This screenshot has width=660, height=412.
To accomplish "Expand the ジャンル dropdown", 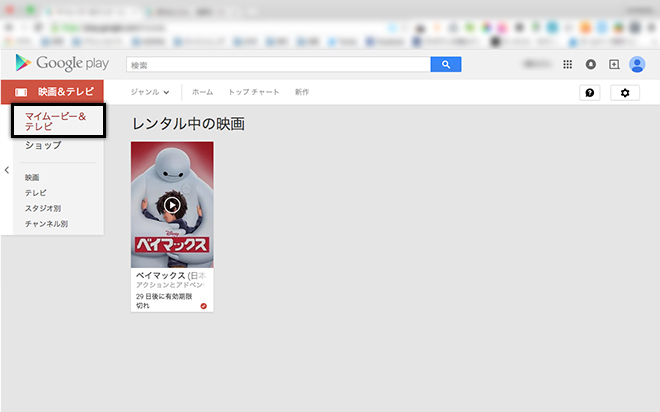I will coord(150,92).
